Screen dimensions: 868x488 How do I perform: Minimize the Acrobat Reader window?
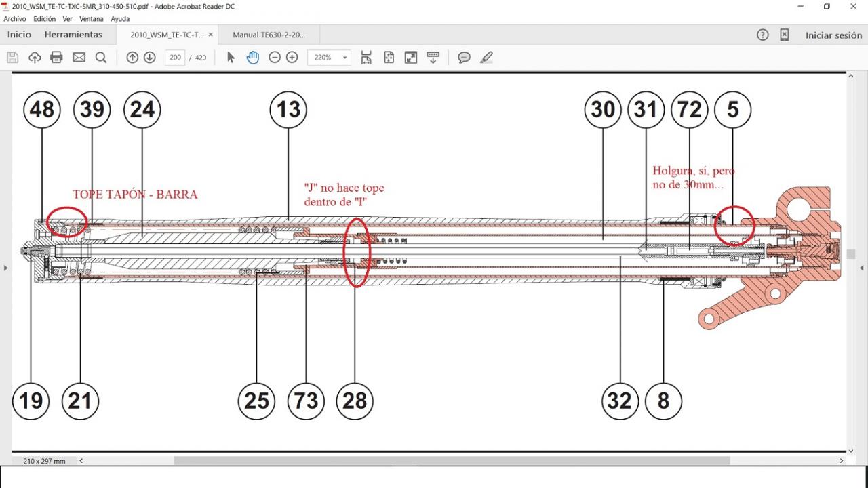click(x=802, y=6)
